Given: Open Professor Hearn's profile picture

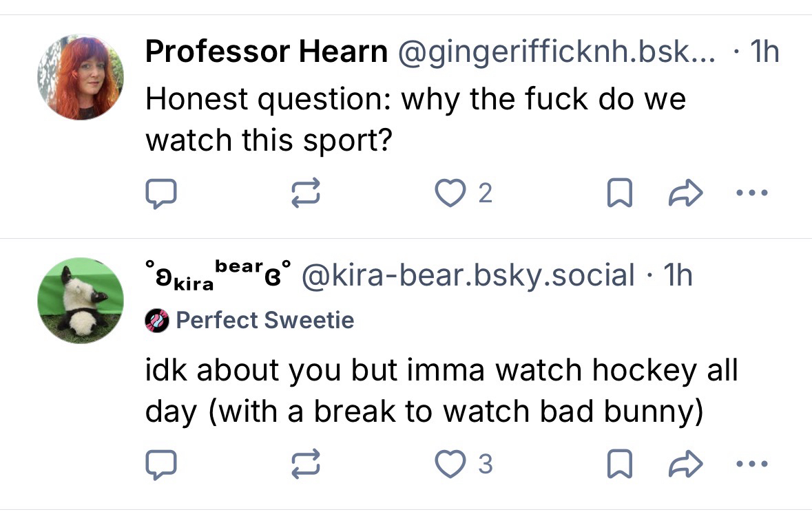Looking at the screenshot, I should click(x=81, y=76).
